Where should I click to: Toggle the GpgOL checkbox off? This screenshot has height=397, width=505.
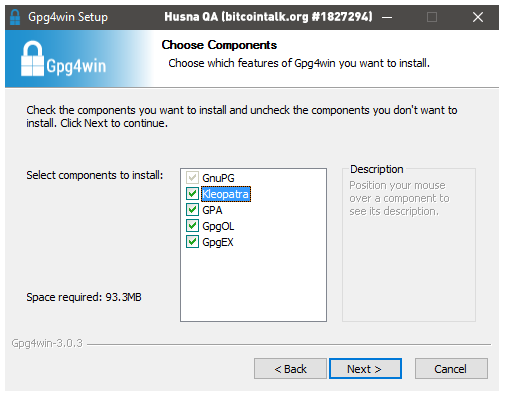192,226
